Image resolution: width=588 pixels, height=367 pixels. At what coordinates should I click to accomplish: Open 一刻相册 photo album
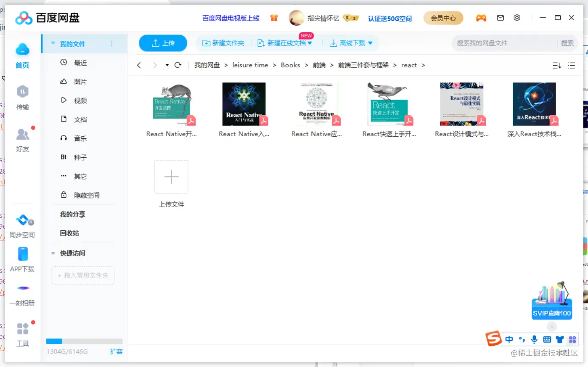[22, 295]
